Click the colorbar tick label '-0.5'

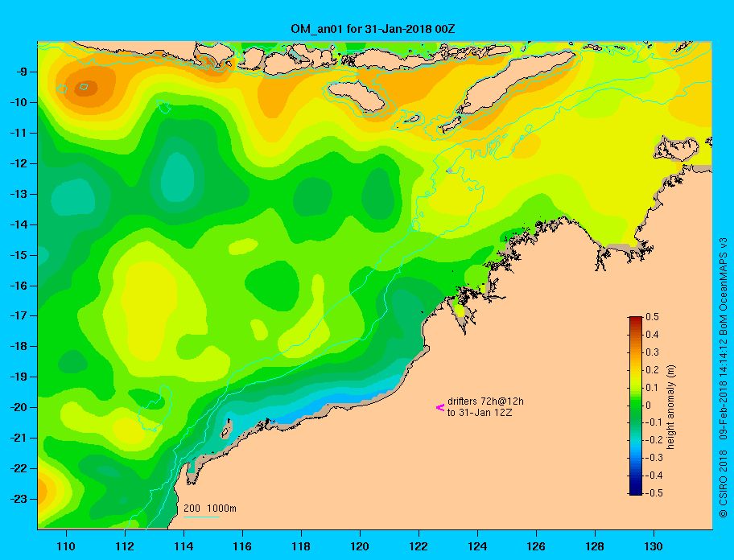(654, 493)
